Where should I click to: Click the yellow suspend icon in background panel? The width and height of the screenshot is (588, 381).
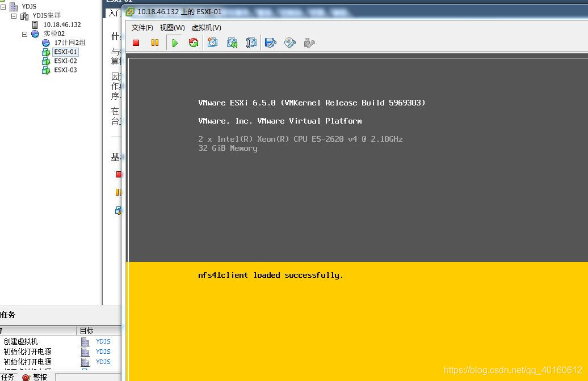[118, 192]
